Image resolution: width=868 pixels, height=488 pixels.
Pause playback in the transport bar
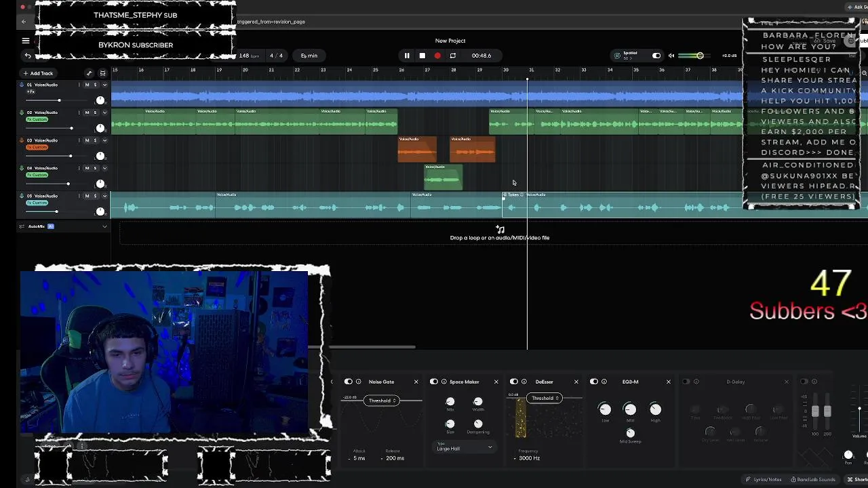pos(407,56)
